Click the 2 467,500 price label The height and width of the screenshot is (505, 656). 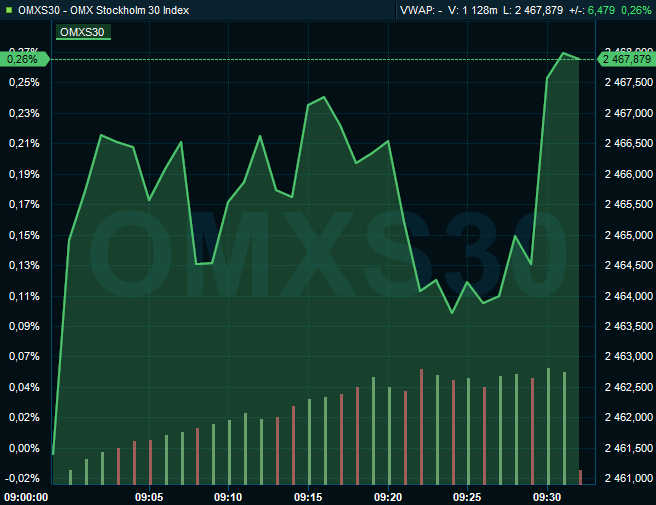pyautogui.click(x=629, y=82)
